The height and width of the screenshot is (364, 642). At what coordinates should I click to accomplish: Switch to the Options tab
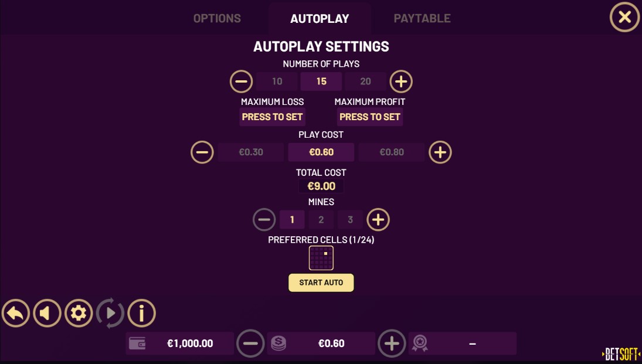(217, 18)
